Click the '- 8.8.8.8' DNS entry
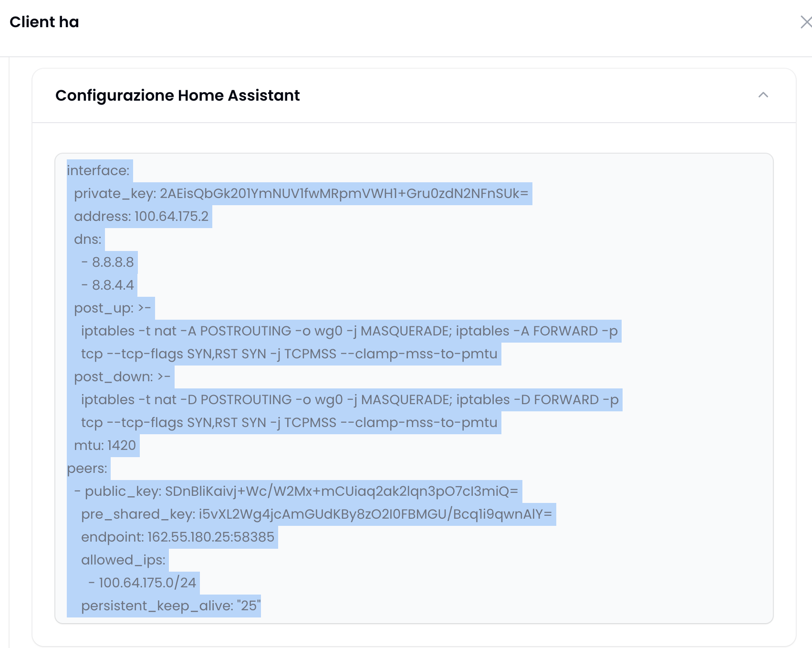812x648 pixels. tap(108, 262)
